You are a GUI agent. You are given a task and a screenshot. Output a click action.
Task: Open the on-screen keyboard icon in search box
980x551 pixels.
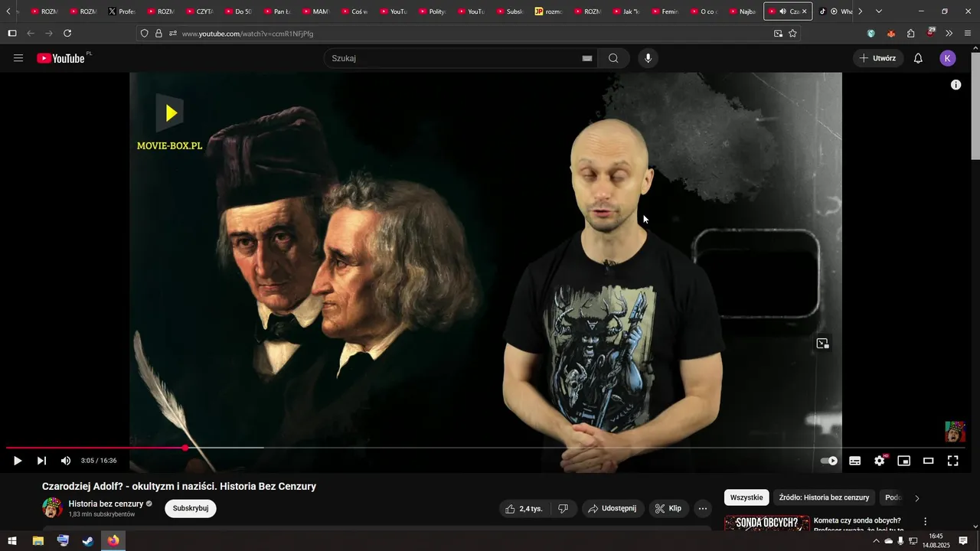pyautogui.click(x=587, y=58)
